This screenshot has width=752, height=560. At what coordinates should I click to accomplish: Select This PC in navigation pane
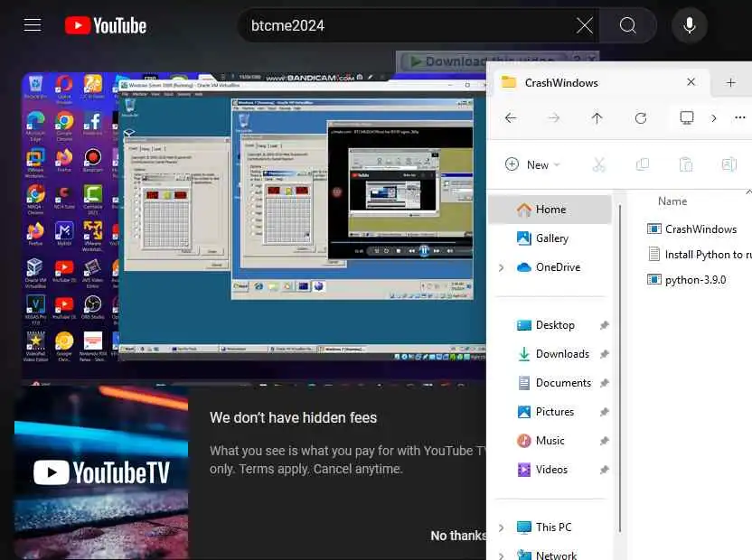(x=550, y=527)
